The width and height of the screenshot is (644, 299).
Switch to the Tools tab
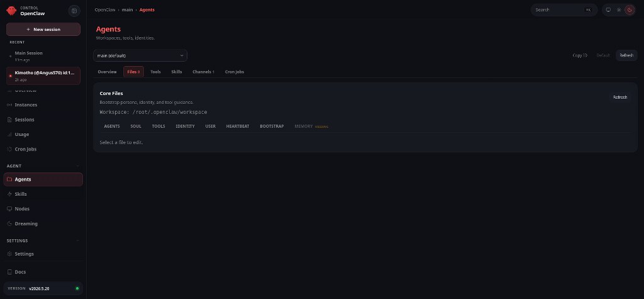156,72
